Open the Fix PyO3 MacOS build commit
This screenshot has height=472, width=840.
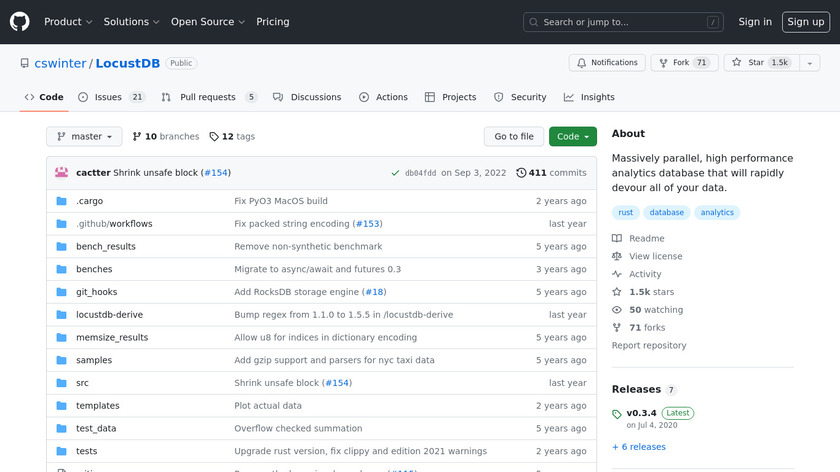click(x=281, y=201)
